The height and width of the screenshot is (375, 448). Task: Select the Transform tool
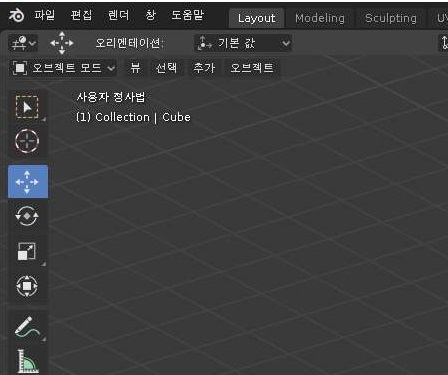coord(27,286)
